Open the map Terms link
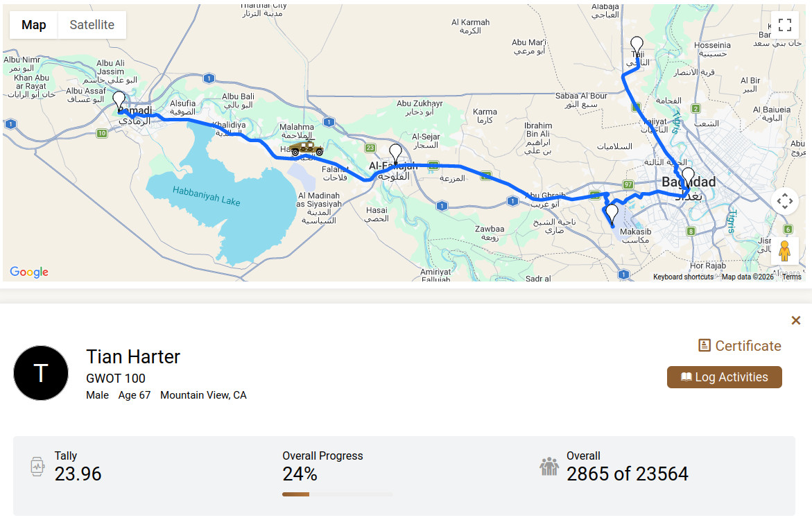Viewport: 812px width, 520px height. point(792,277)
